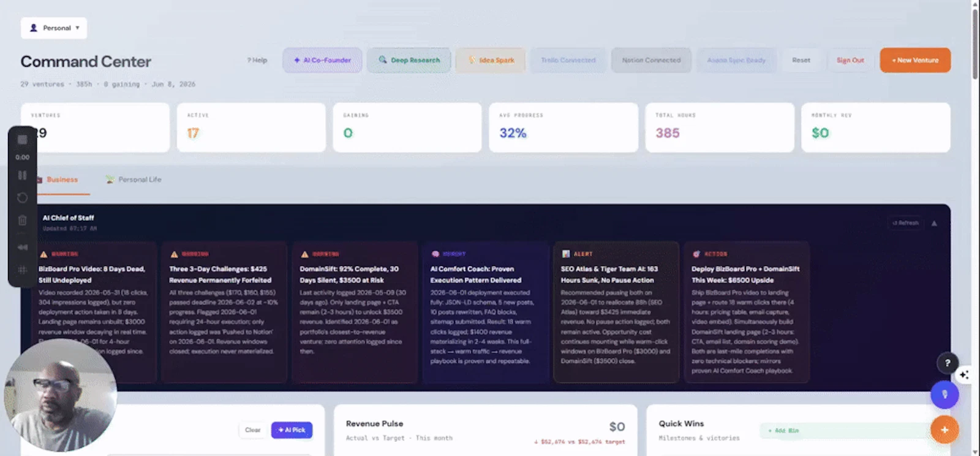Viewport: 980px width, 456px height.
Task: Click the Reset button
Action: click(801, 60)
